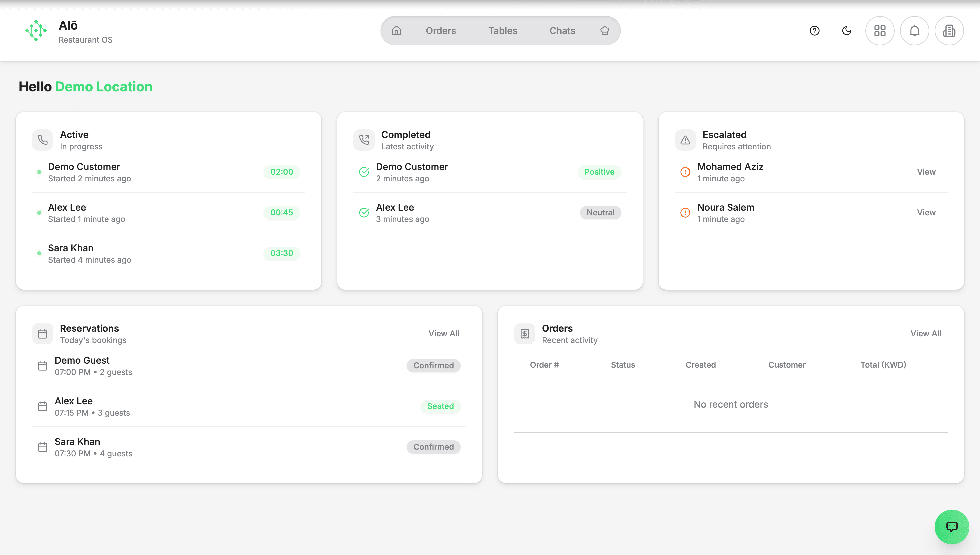Open the notifications bell icon
This screenshot has width=980, height=555.
914,30
